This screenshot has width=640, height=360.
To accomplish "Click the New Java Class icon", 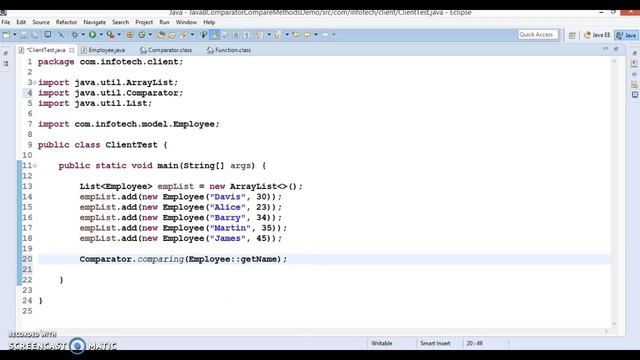I will click(x=142, y=35).
